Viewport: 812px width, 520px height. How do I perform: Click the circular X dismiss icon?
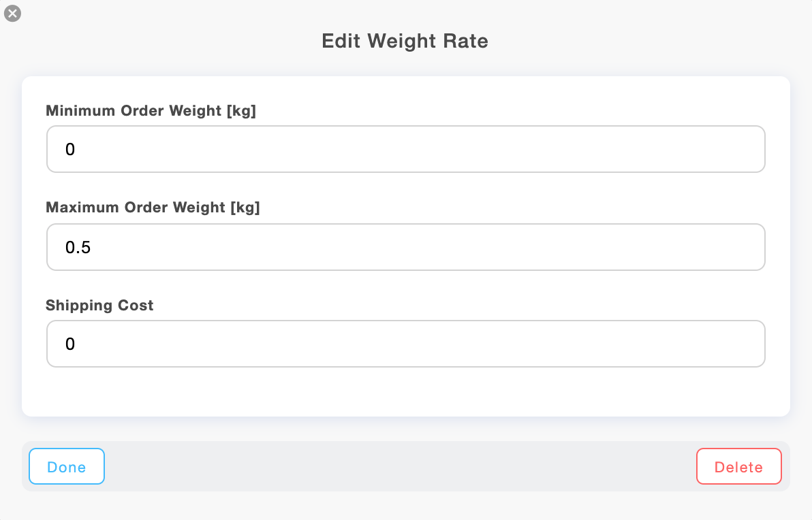(x=12, y=13)
